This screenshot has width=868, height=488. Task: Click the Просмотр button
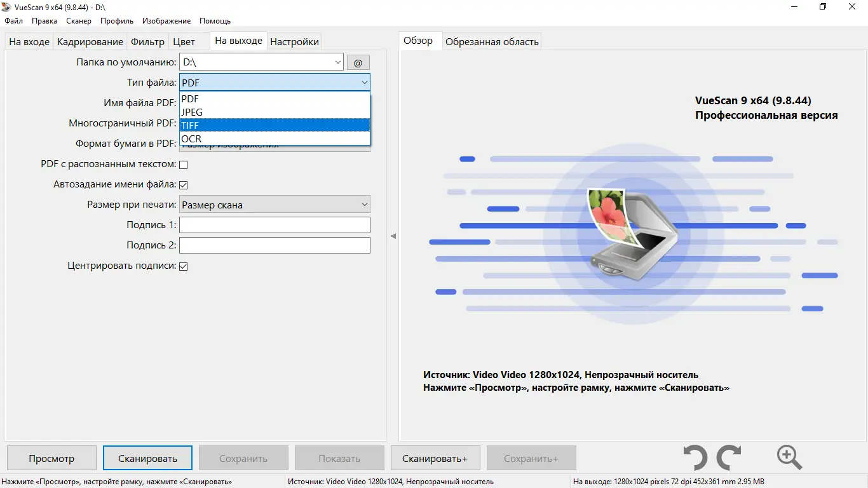(51, 458)
